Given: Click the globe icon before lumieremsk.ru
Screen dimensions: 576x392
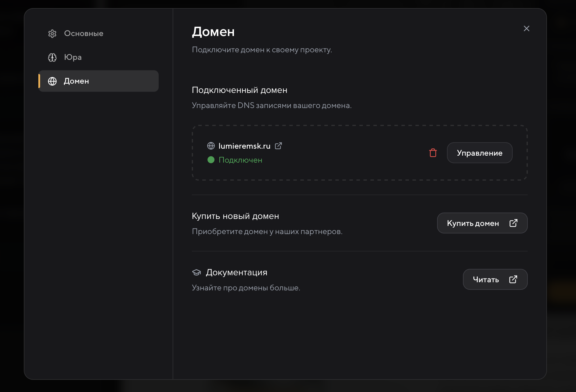Looking at the screenshot, I should pos(211,146).
